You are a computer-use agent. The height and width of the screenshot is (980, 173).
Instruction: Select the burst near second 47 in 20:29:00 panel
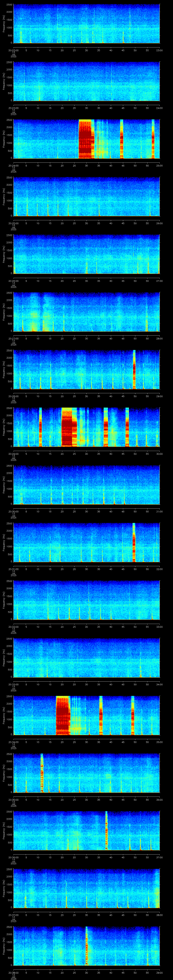coord(127,427)
